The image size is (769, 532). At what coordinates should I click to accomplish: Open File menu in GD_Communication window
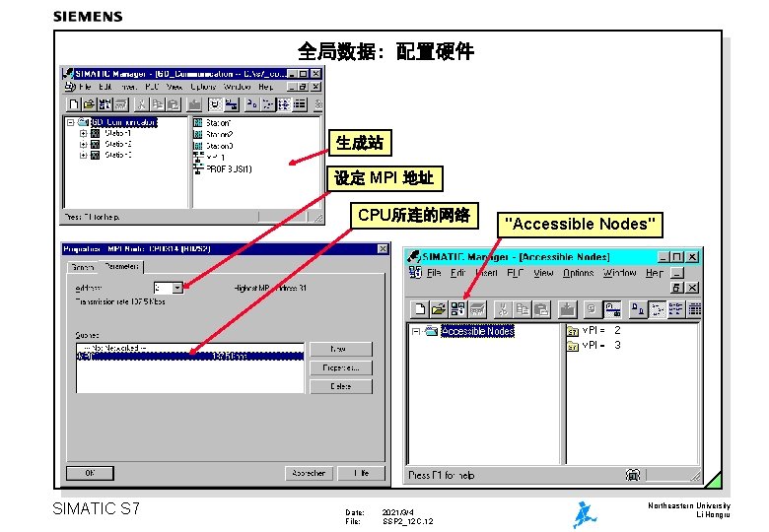[86, 87]
